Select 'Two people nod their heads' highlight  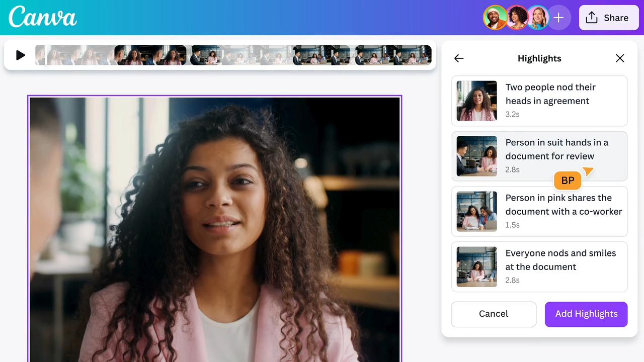[x=539, y=101]
